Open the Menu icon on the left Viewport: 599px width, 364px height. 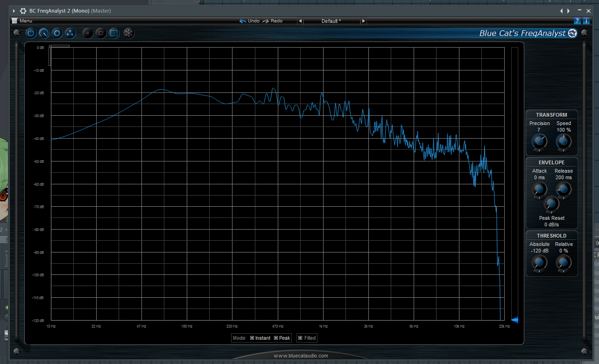pos(14,21)
